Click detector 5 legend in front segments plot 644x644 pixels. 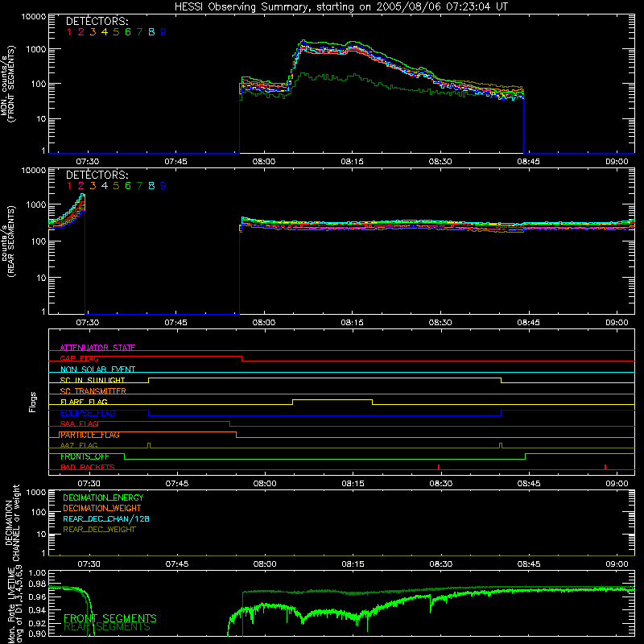click(x=116, y=32)
